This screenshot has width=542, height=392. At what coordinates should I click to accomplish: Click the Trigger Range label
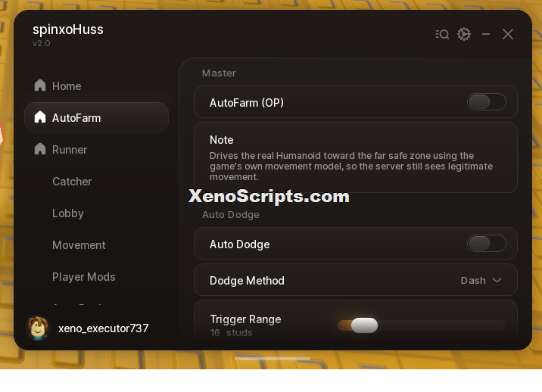(245, 319)
